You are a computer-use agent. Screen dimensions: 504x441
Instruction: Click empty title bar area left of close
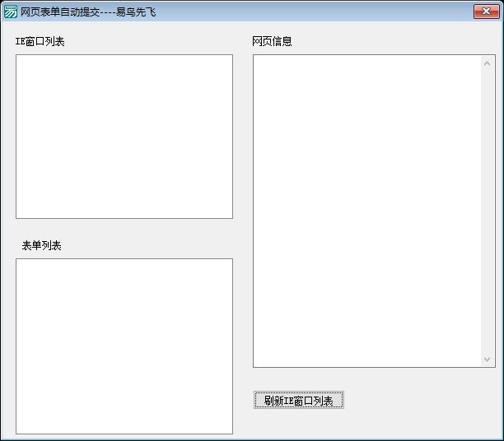[x=329, y=12]
